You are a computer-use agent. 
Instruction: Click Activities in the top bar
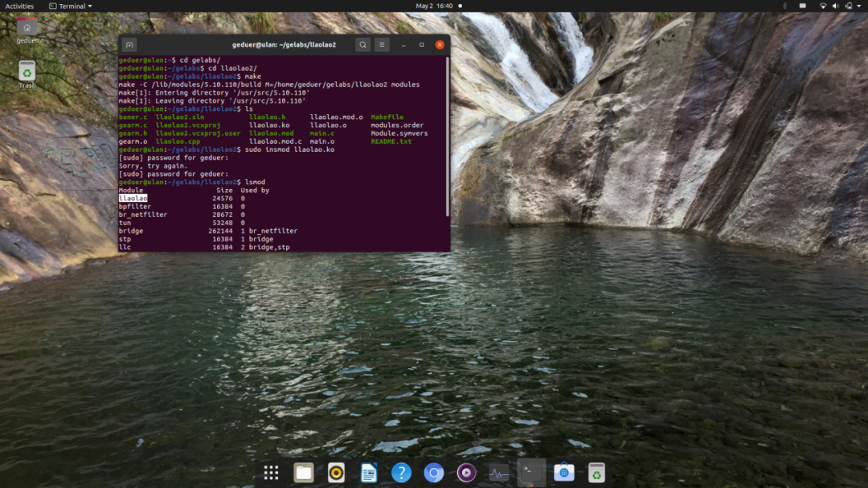point(18,6)
